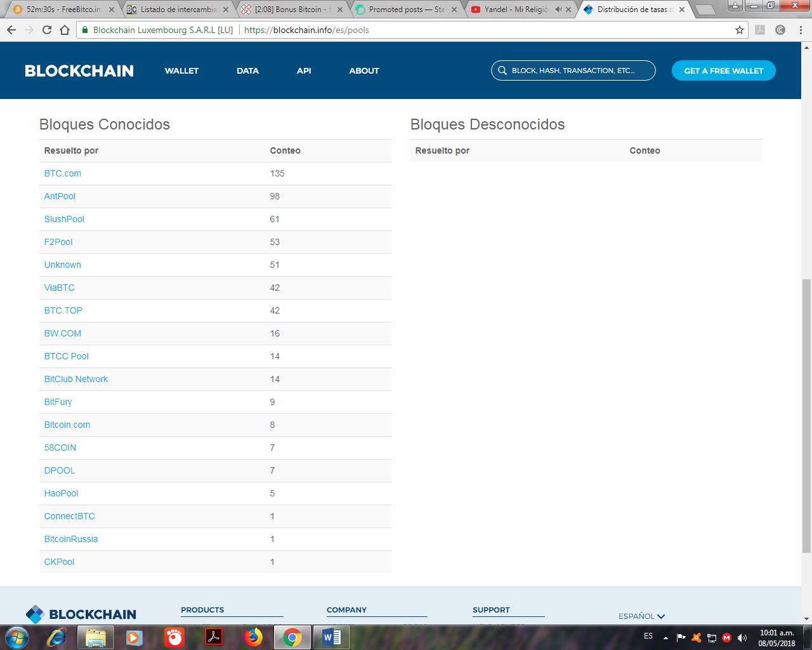This screenshot has width=812, height=650.
Task: Click the search magnifier icon in Blockchain header
Action: (x=502, y=70)
